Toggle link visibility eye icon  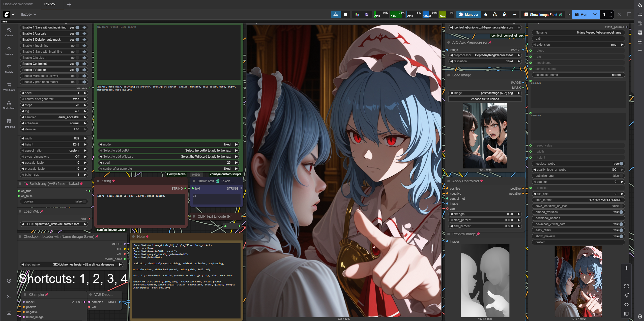tap(626, 305)
